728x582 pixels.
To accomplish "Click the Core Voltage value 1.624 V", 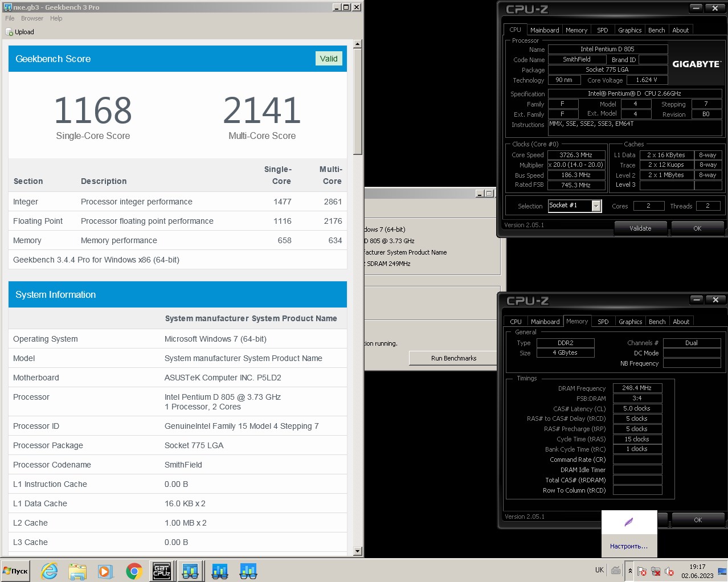I will tap(647, 80).
